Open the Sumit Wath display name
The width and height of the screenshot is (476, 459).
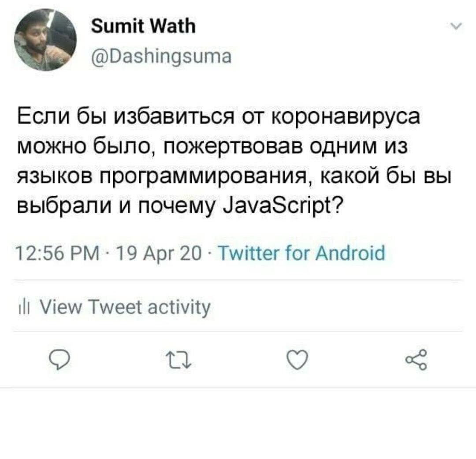143,26
